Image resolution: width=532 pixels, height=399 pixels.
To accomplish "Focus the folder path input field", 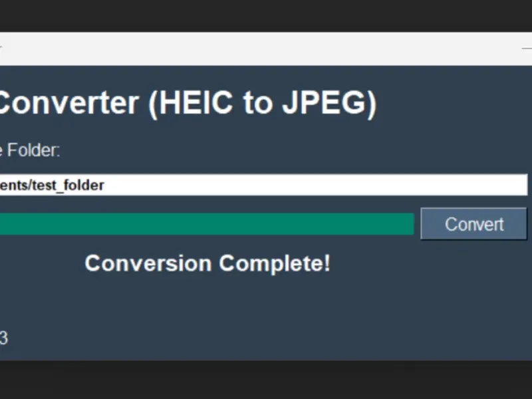I will [x=266, y=185].
